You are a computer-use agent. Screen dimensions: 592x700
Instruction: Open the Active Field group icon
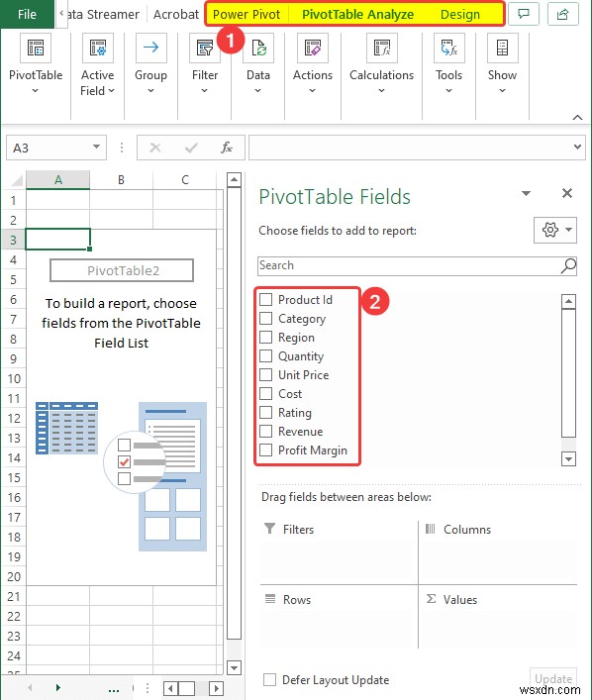click(x=97, y=48)
